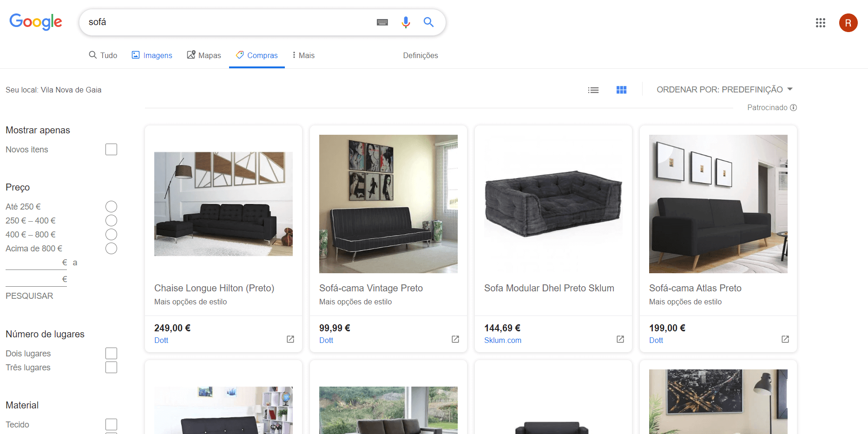The height and width of the screenshot is (434, 868).
Task: Click the Patrocinado label
Action: (767, 108)
